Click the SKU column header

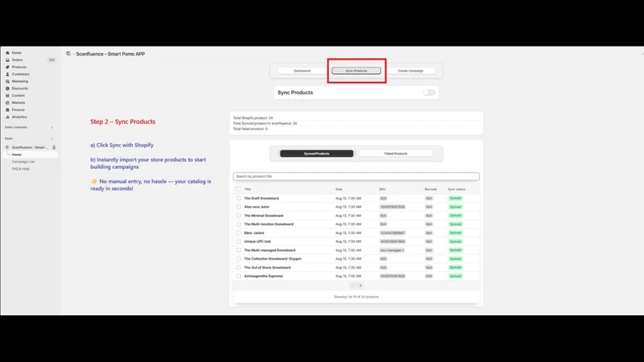coord(382,189)
